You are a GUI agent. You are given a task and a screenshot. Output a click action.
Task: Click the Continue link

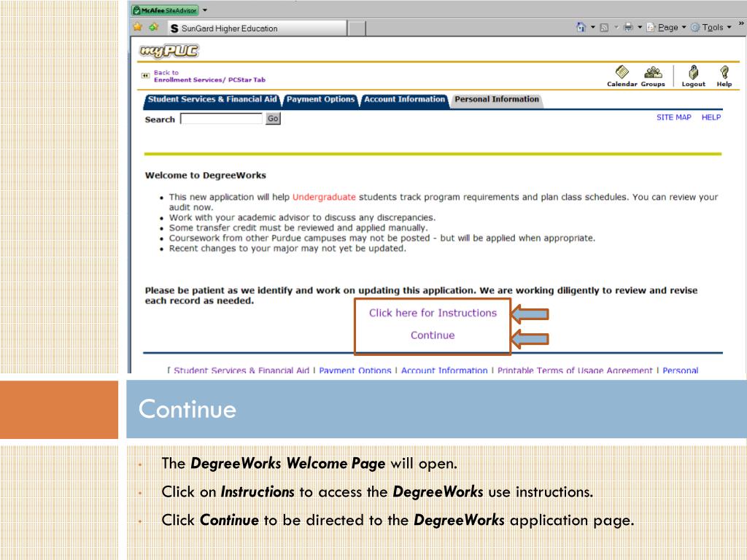433,335
